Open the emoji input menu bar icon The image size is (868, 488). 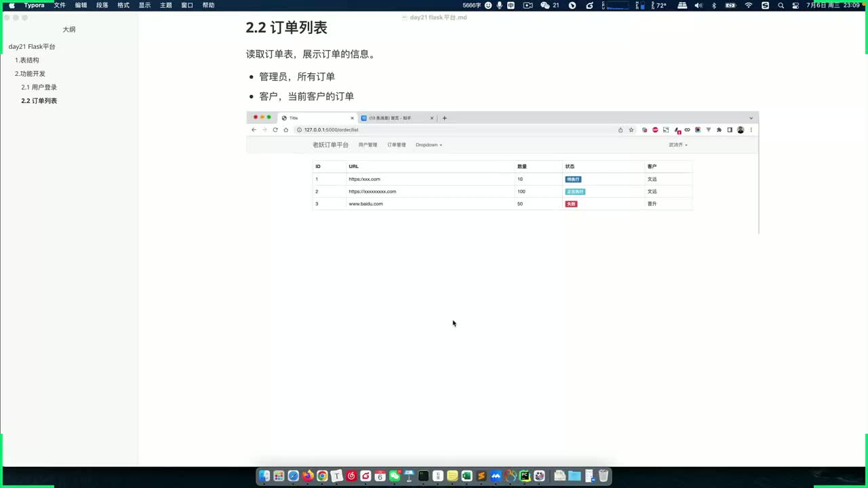click(488, 5)
